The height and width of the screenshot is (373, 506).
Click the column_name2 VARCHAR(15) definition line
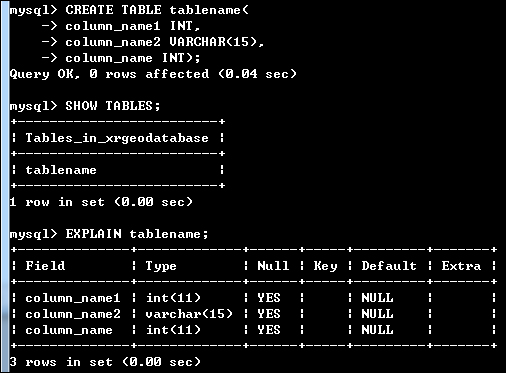pyautogui.click(x=153, y=42)
